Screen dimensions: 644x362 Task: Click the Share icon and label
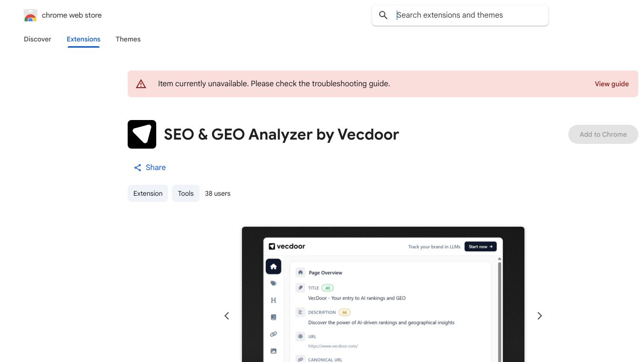(150, 167)
